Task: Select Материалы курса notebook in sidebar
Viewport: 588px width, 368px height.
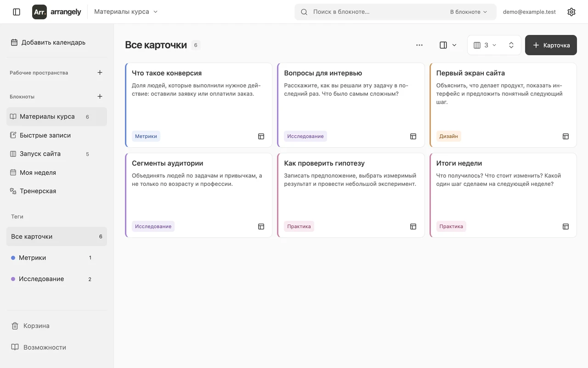Action: point(57,117)
